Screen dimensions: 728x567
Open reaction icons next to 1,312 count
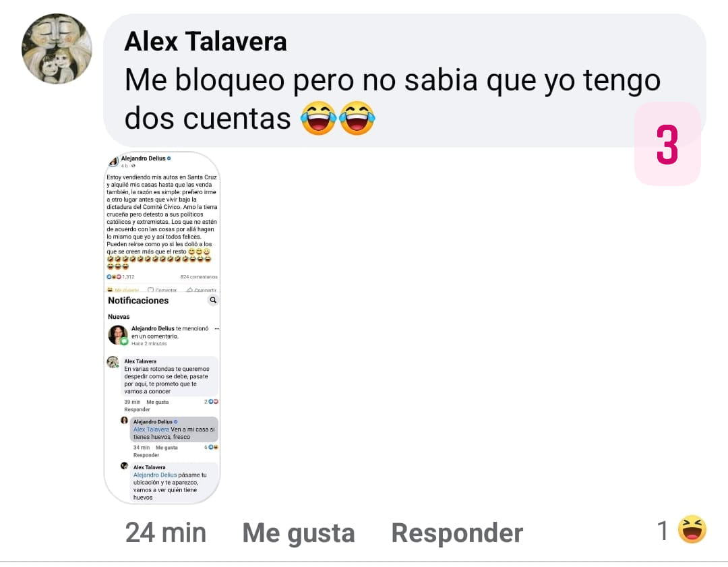tap(114, 277)
